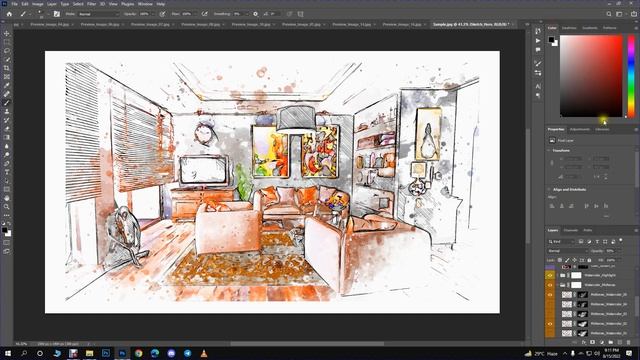
Task: Open the smoothing options gear
Action: tap(256, 14)
